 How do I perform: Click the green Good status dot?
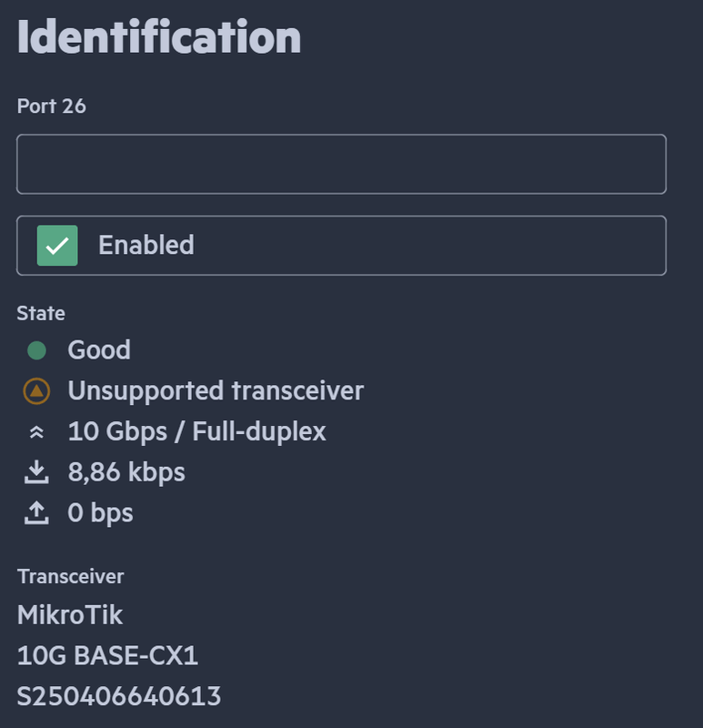(x=36, y=350)
